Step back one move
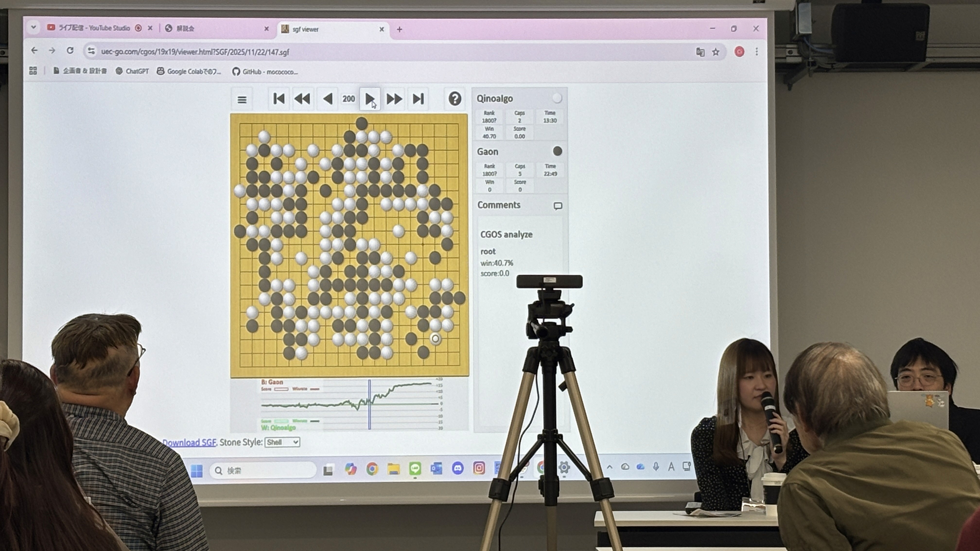980x551 pixels. pos(328,99)
